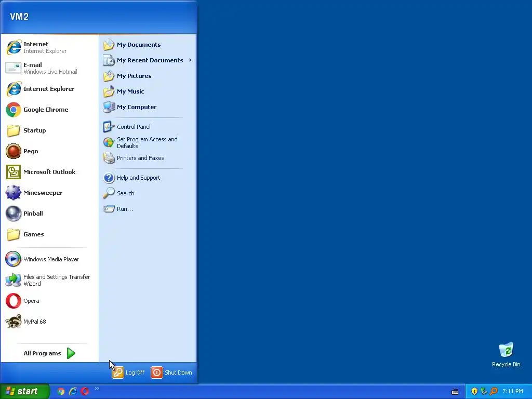This screenshot has height=399, width=532.
Task: Click the Log Off button
Action: 128,373
